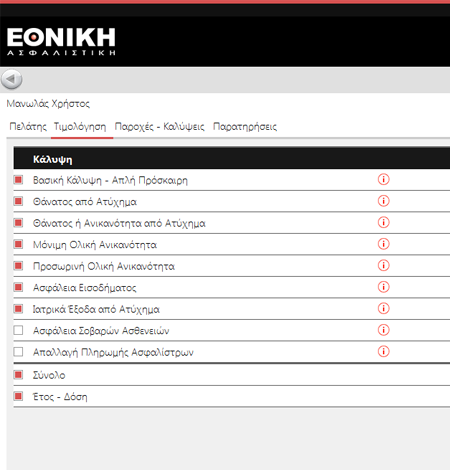Screen dimensions: 450x470
Task: View info for Ασφάλεια Σοβαρών Ασθενειών
Action: point(384,330)
